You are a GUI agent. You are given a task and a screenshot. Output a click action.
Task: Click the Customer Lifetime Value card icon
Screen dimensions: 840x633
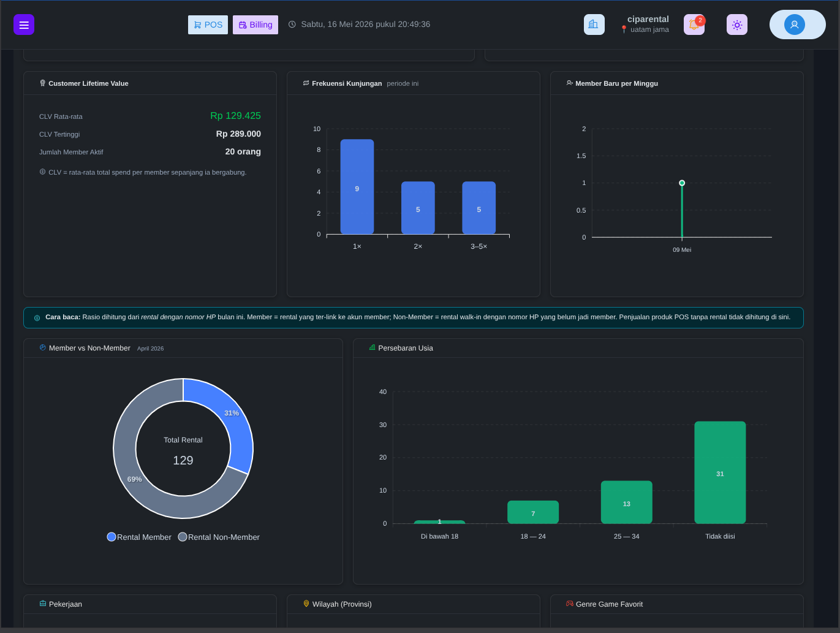click(43, 83)
